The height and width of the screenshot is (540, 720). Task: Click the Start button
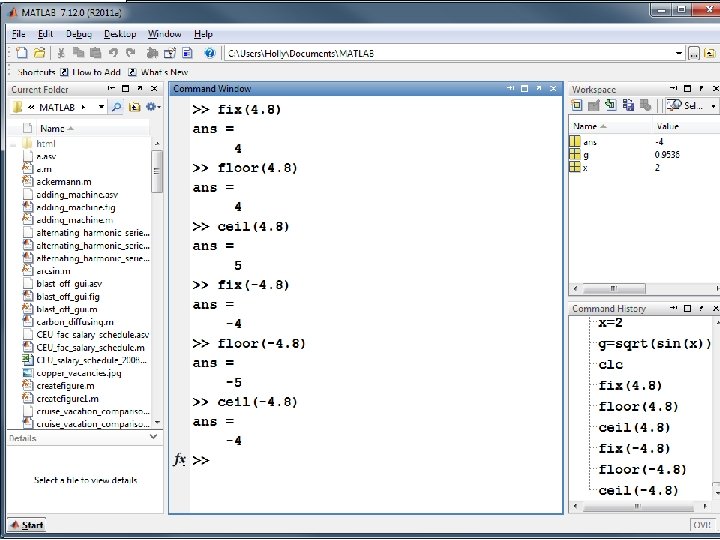coord(27,525)
